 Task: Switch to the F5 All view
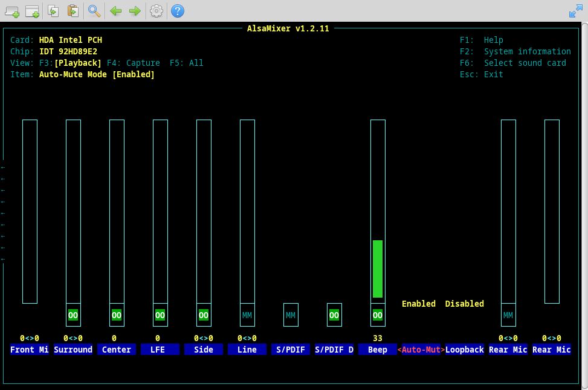tap(186, 63)
